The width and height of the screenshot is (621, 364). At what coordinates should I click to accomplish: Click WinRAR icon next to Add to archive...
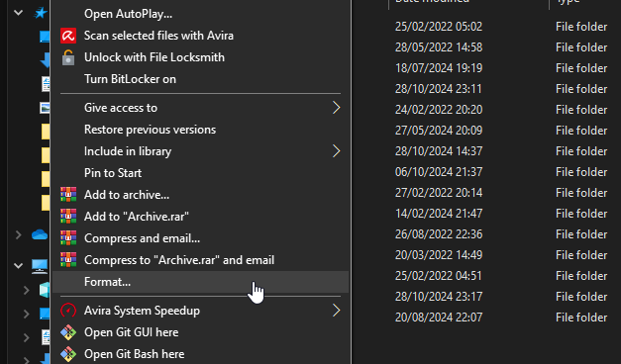(68, 195)
